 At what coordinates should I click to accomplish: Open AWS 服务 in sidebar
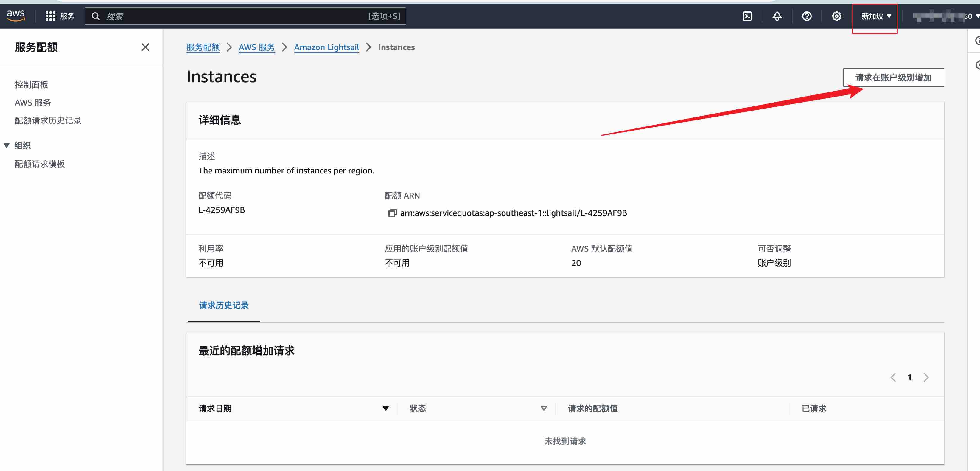[x=33, y=103]
